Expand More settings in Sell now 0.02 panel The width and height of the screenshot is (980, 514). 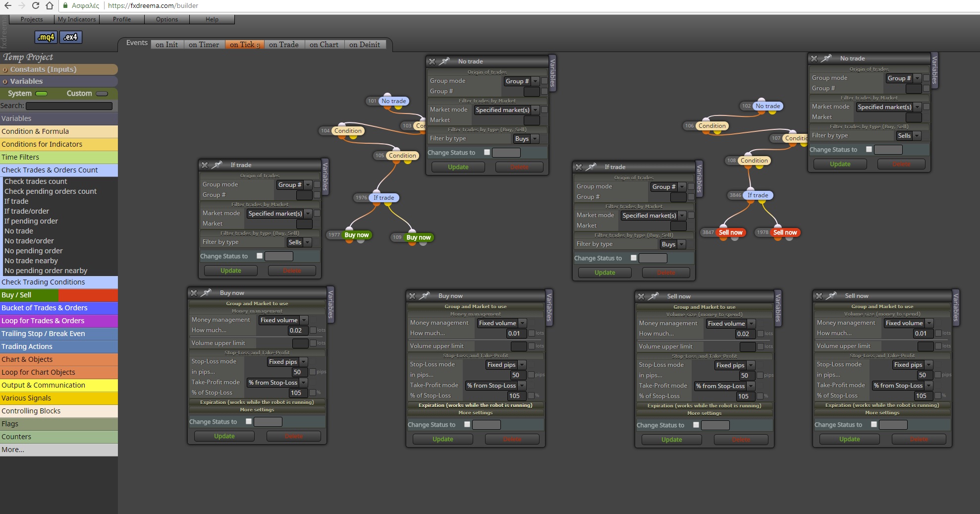coord(704,413)
